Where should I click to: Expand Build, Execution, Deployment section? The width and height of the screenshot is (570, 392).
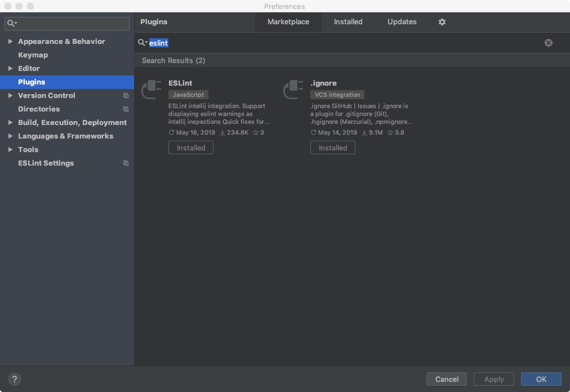[x=10, y=123]
